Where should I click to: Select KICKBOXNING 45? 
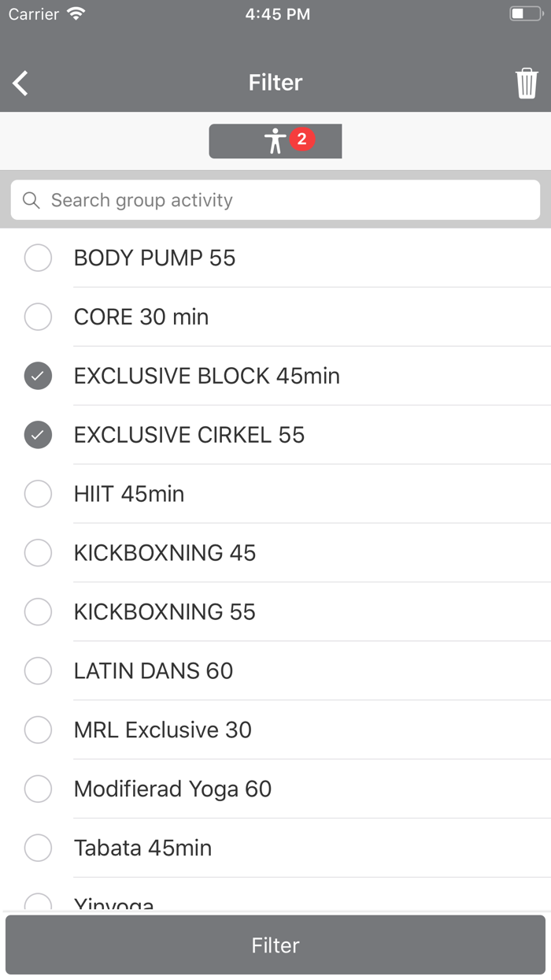click(x=38, y=553)
